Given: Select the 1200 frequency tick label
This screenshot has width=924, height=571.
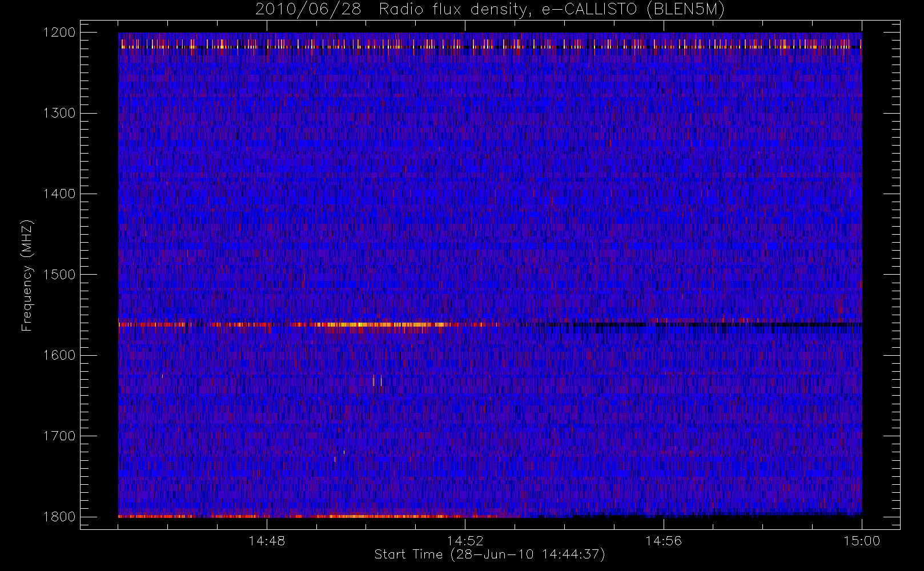Looking at the screenshot, I should tap(59, 33).
